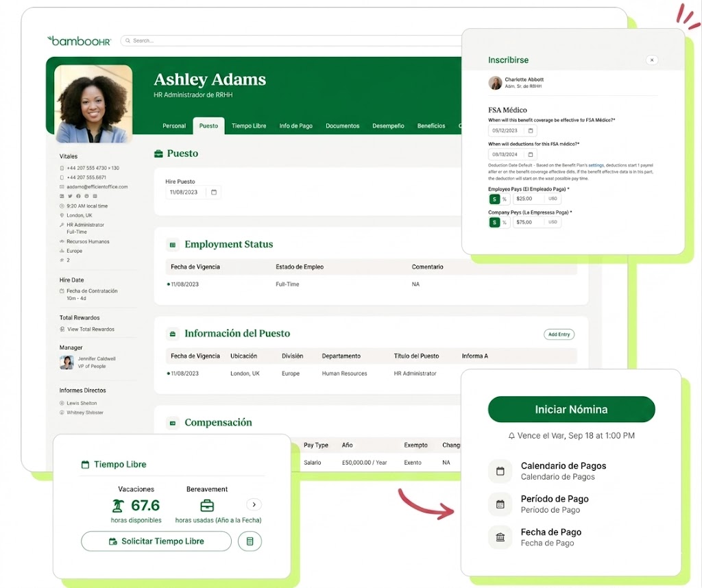Click the BambooHR logo
Screen dimensions: 702x588
pos(79,40)
